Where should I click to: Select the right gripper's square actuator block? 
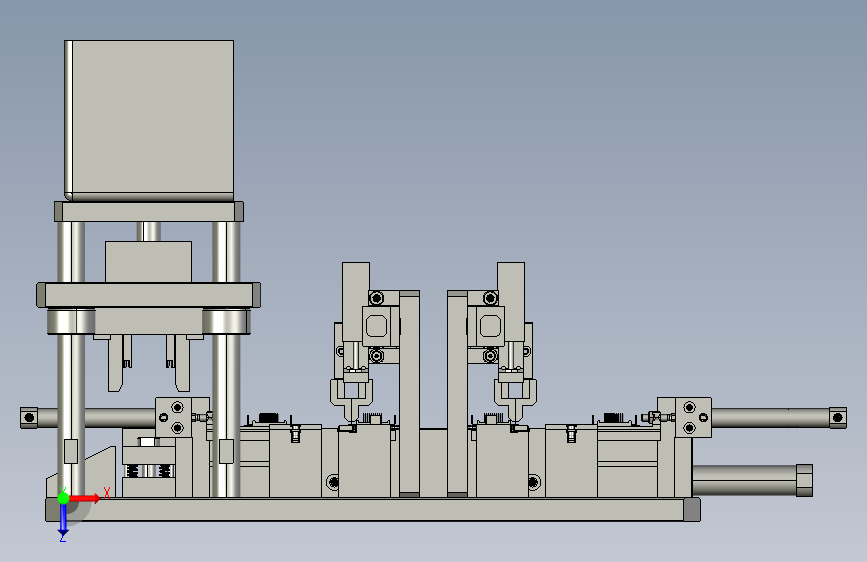(489, 326)
